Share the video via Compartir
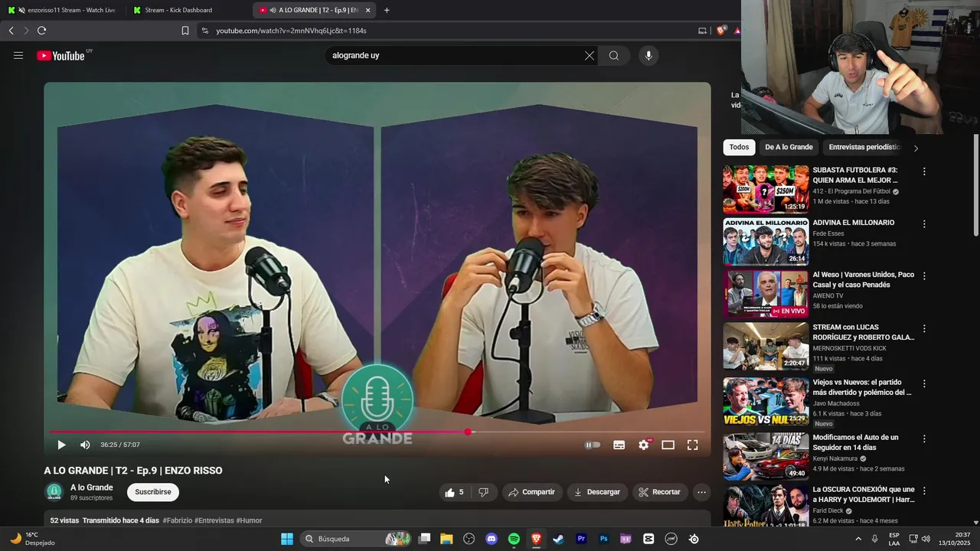Screen dimensions: 980x551 point(532,492)
